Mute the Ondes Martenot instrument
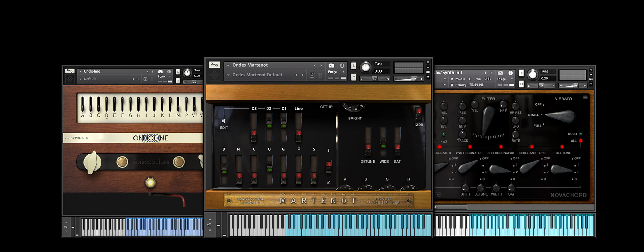The image size is (644, 252). point(354,77)
